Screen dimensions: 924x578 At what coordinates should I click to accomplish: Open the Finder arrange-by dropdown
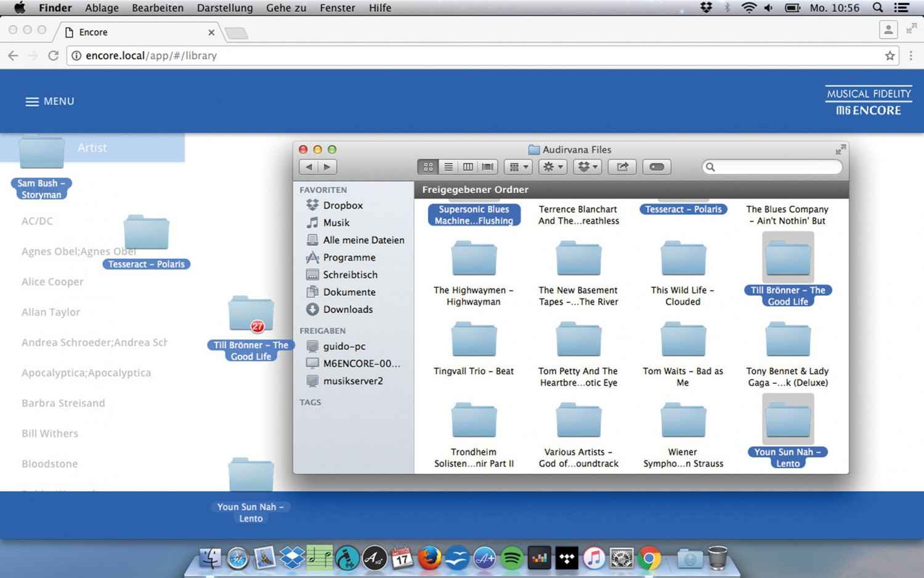(x=518, y=166)
